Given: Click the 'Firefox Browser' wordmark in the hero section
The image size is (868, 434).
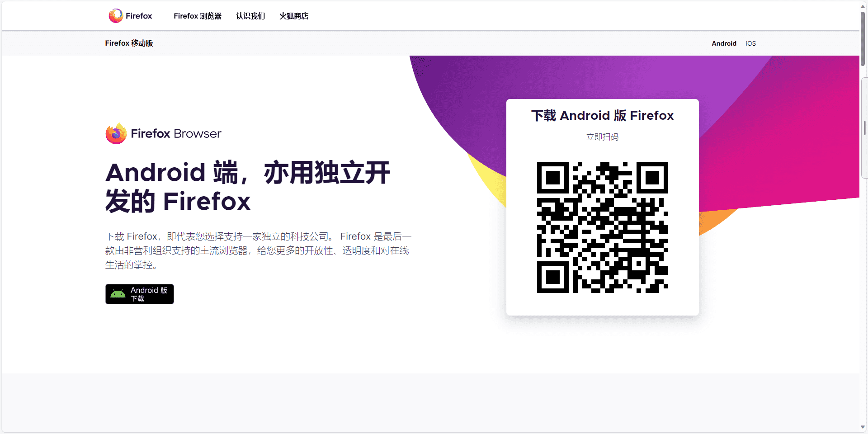Looking at the screenshot, I should [x=176, y=134].
